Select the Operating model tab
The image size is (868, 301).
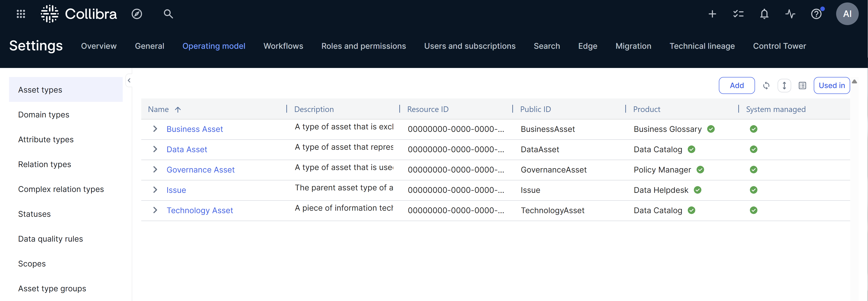(214, 46)
